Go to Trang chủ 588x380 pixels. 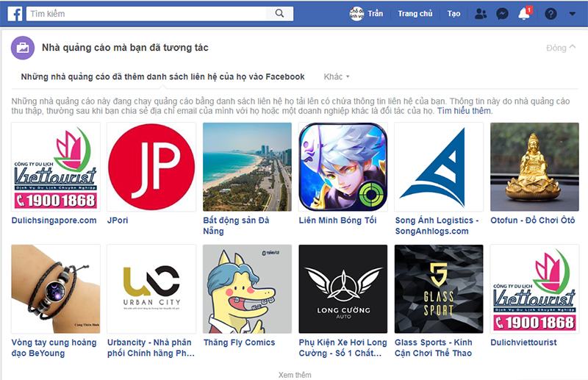[x=415, y=13]
